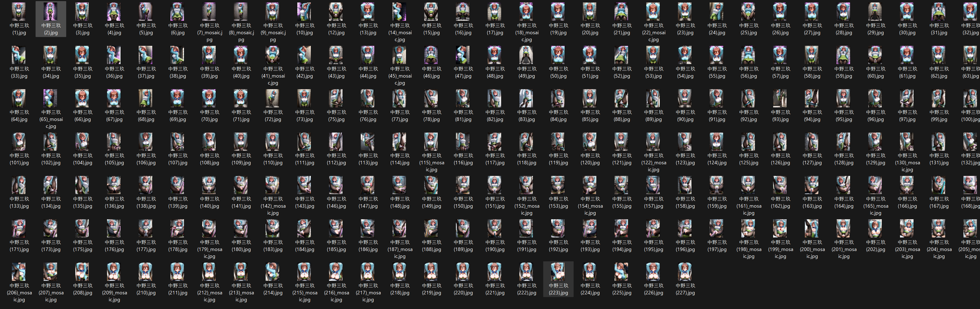Select the thumbnail of 中野三玖 (19).jpg
Image resolution: width=980 pixels, height=309 pixels.
[x=558, y=12]
